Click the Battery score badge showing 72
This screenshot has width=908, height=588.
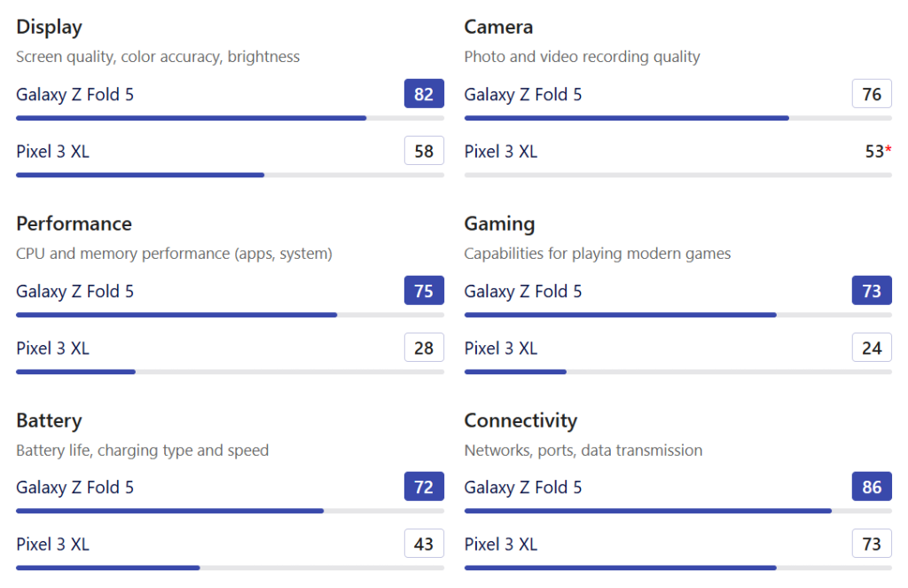(x=424, y=487)
